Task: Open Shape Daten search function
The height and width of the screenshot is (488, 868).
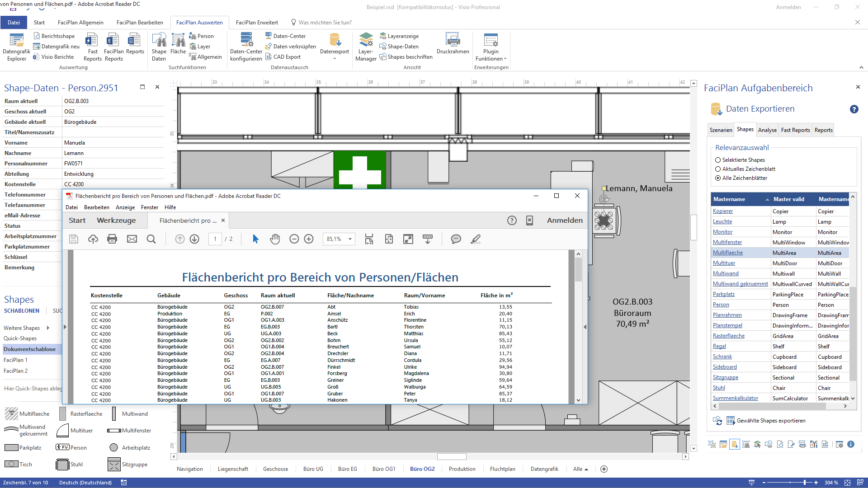Action: coord(159,47)
